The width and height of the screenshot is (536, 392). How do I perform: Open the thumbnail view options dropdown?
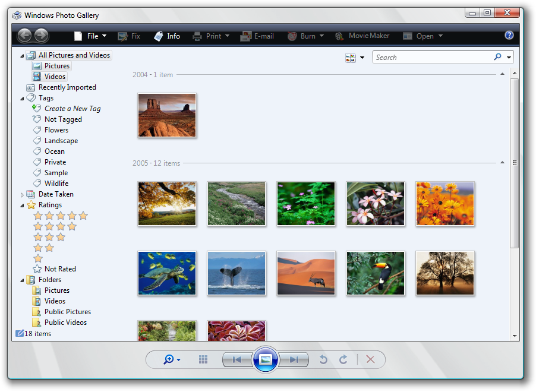(355, 58)
